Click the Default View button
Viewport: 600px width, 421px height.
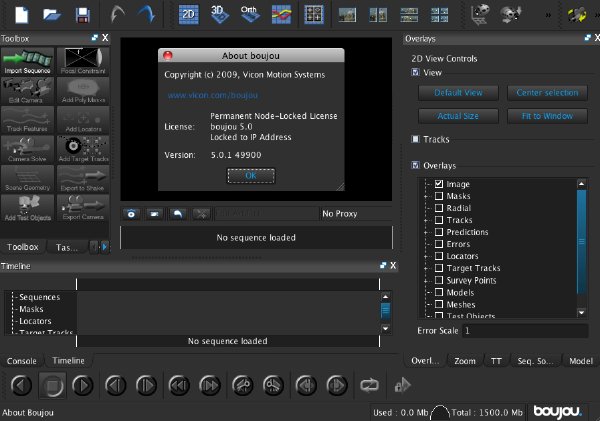coord(458,93)
